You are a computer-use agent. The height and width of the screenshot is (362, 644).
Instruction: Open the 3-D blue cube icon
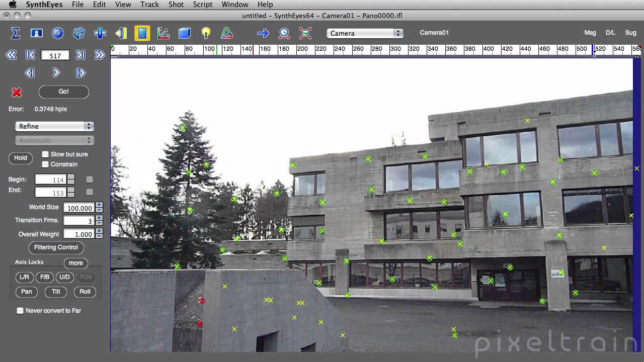tap(185, 33)
